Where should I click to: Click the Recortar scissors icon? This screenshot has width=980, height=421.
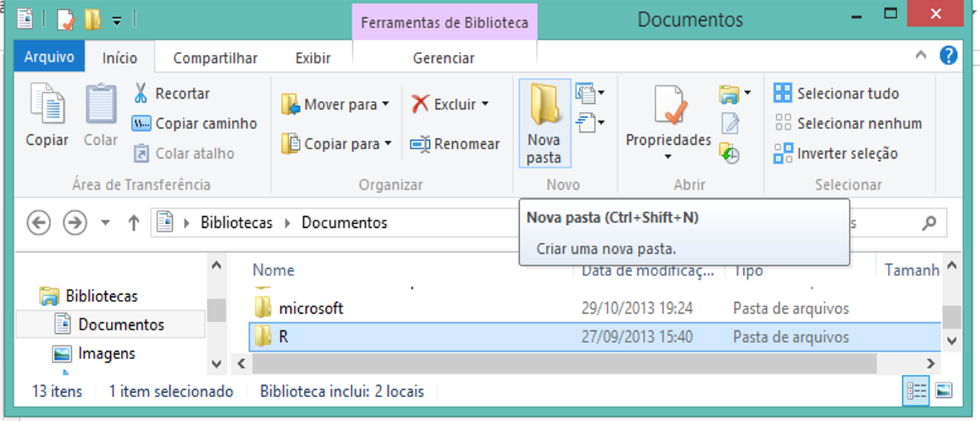coord(141,93)
